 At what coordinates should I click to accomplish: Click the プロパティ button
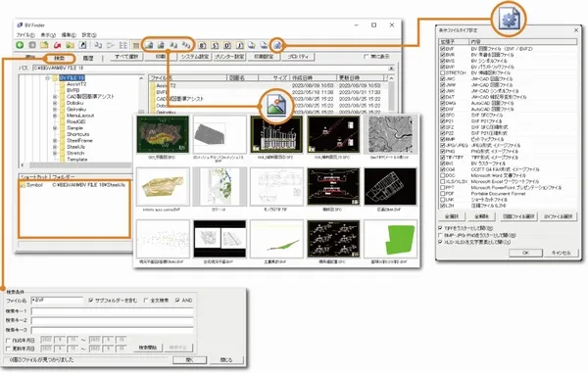click(x=298, y=57)
